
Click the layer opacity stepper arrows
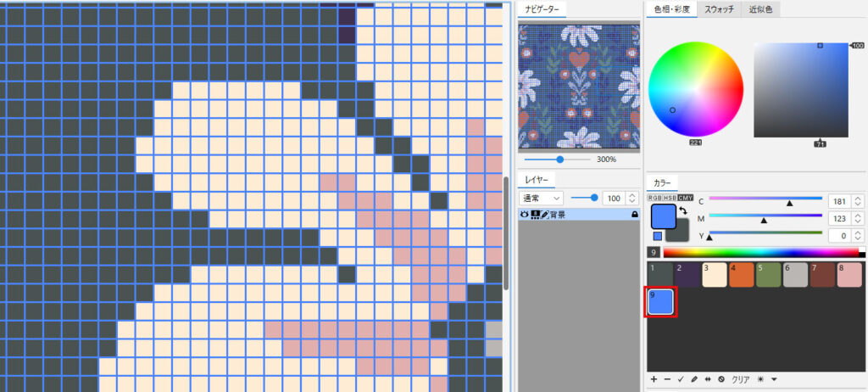coord(632,198)
